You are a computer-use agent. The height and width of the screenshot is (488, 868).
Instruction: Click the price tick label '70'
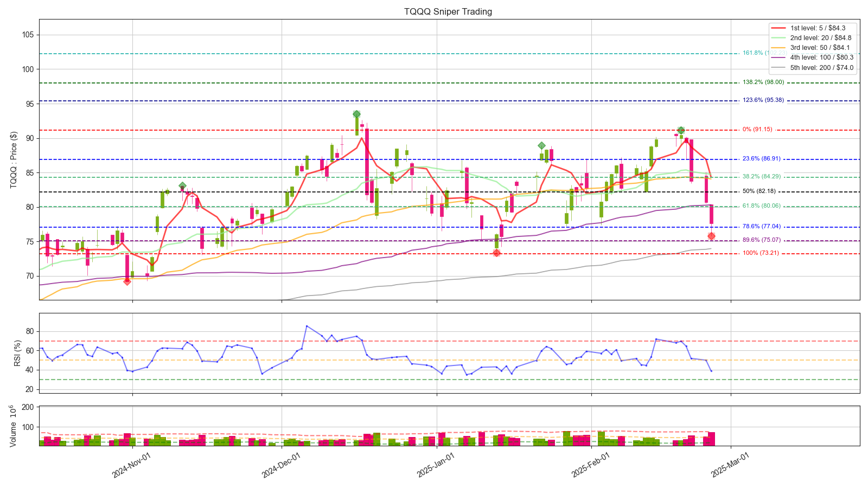29,276
